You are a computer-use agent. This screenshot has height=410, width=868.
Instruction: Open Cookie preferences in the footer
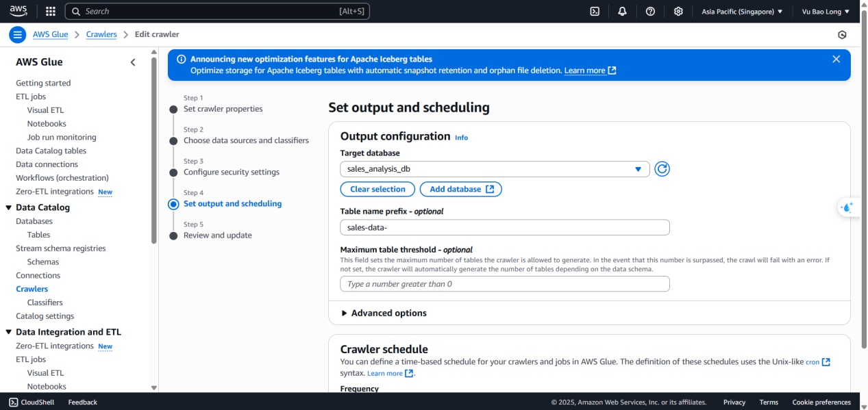pos(821,402)
